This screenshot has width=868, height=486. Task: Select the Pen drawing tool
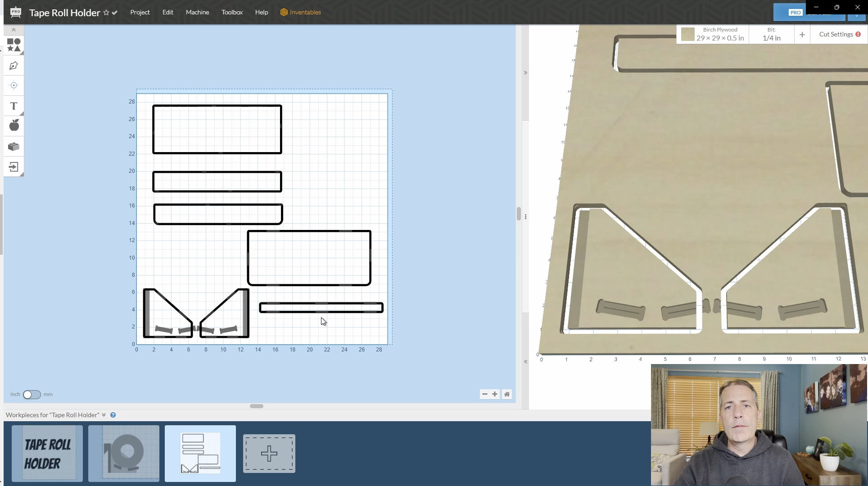click(x=14, y=66)
